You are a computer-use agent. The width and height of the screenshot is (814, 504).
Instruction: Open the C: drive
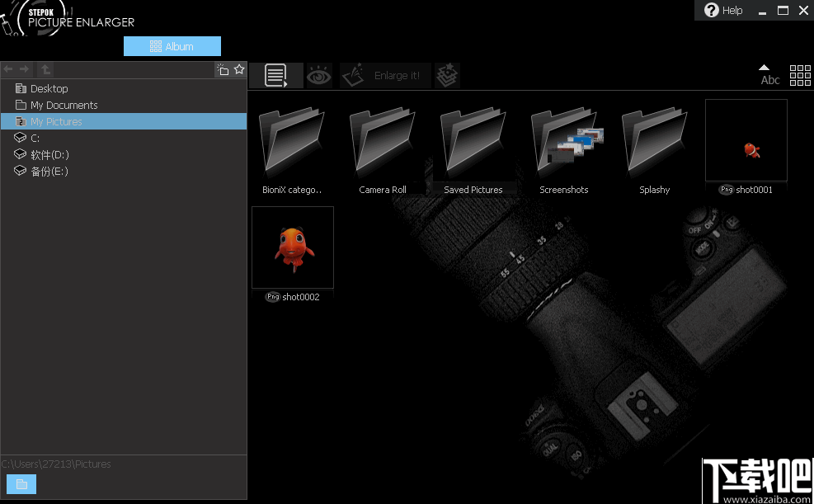coord(124,138)
